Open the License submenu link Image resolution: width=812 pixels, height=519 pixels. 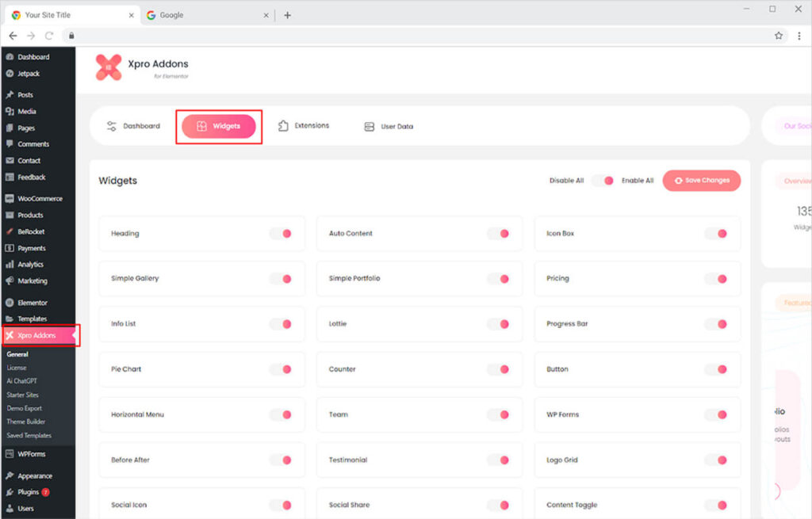point(17,368)
